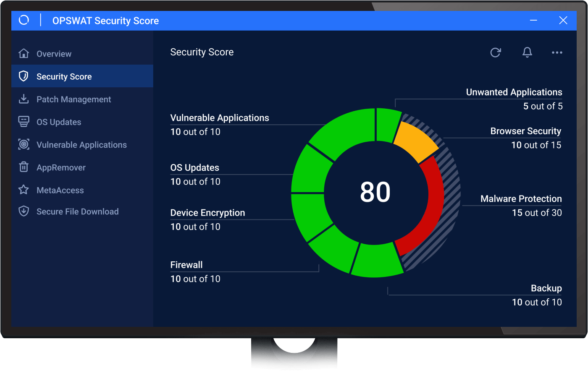
Task: Open Vulnerable Applications in the sidebar
Action: click(82, 144)
